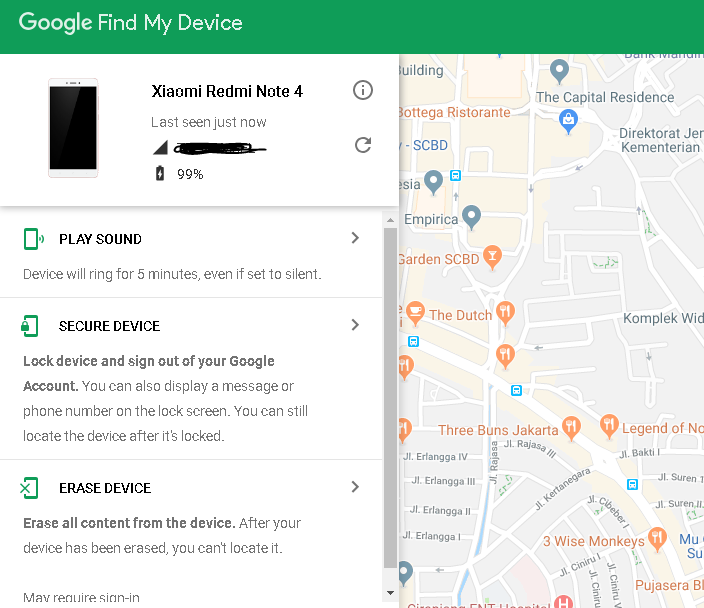704x608 pixels.
Task: Click scrollbar down arrow in panel
Action: tap(390, 593)
